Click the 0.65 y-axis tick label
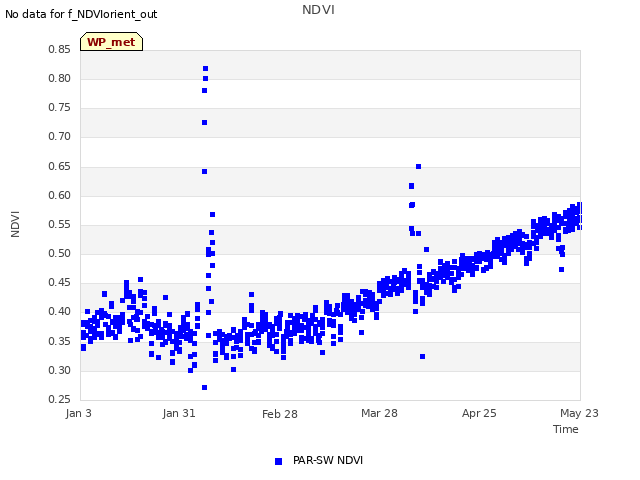Image resolution: width=640 pixels, height=480 pixels. (60, 167)
